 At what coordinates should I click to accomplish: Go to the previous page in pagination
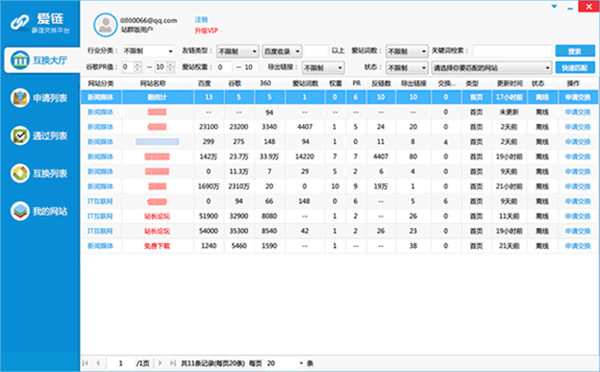click(x=98, y=363)
